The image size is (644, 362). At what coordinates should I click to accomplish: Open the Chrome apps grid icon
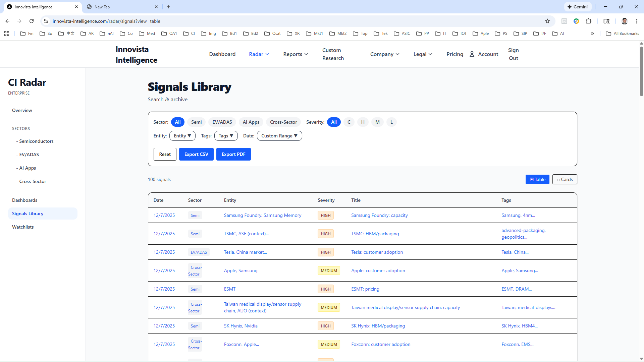(7, 34)
